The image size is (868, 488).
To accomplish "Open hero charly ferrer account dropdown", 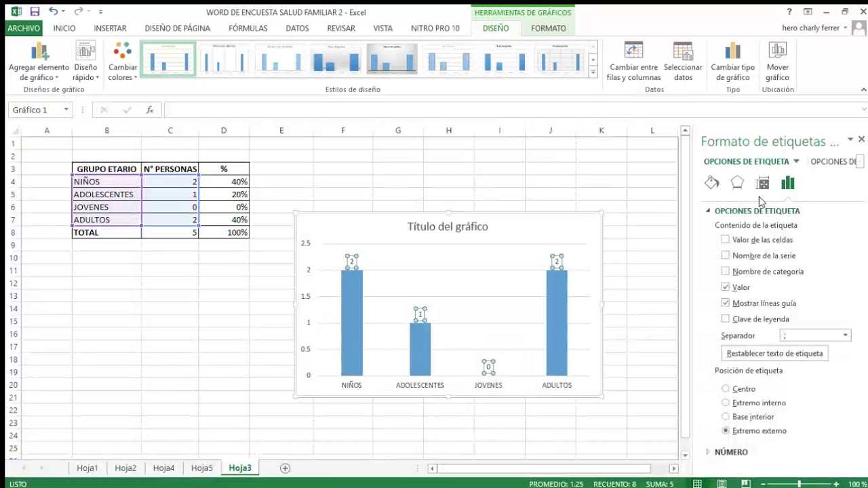I will tap(845, 28).
